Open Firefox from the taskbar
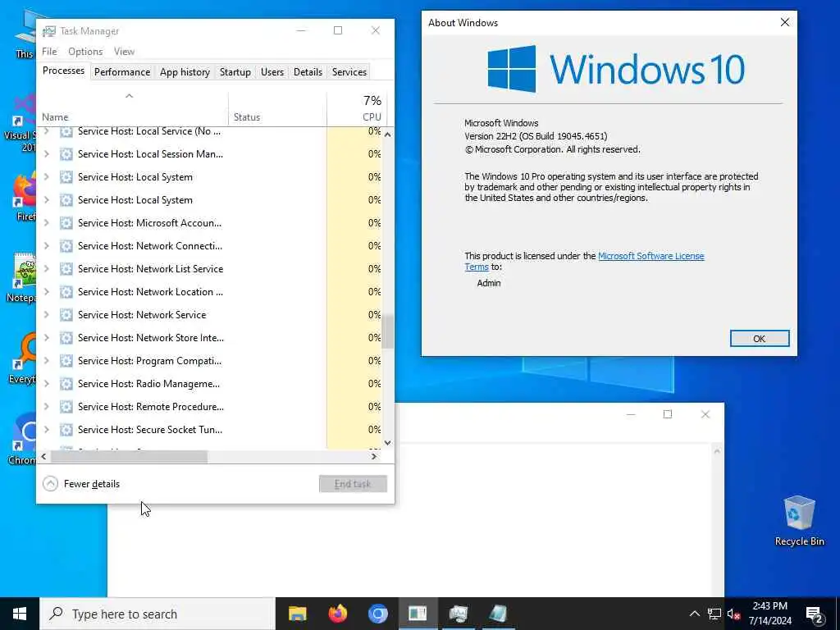 tap(337, 614)
